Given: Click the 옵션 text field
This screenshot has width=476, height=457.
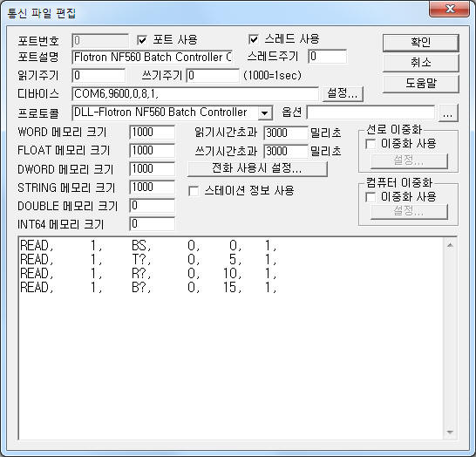Looking at the screenshot, I should pos(371,113).
